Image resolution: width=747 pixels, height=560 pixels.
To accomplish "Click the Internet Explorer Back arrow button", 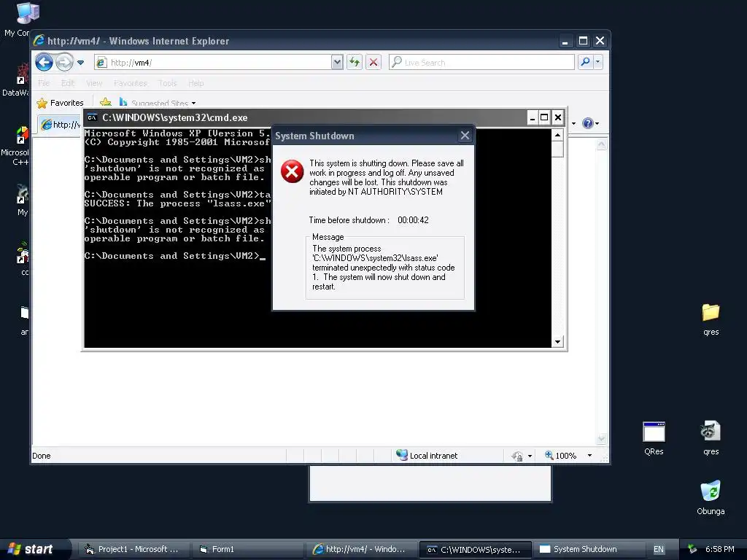I will click(x=44, y=62).
